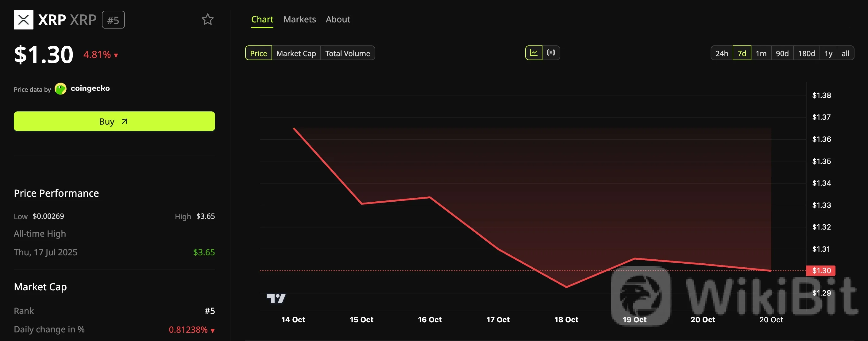Switch to candlestick chart icon

(x=551, y=53)
